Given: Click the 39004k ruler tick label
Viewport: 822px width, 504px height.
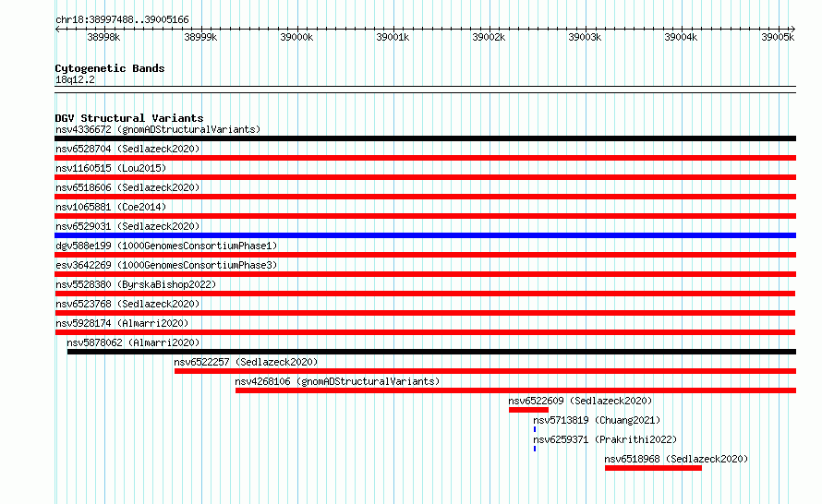Looking at the screenshot, I should pos(681,37).
